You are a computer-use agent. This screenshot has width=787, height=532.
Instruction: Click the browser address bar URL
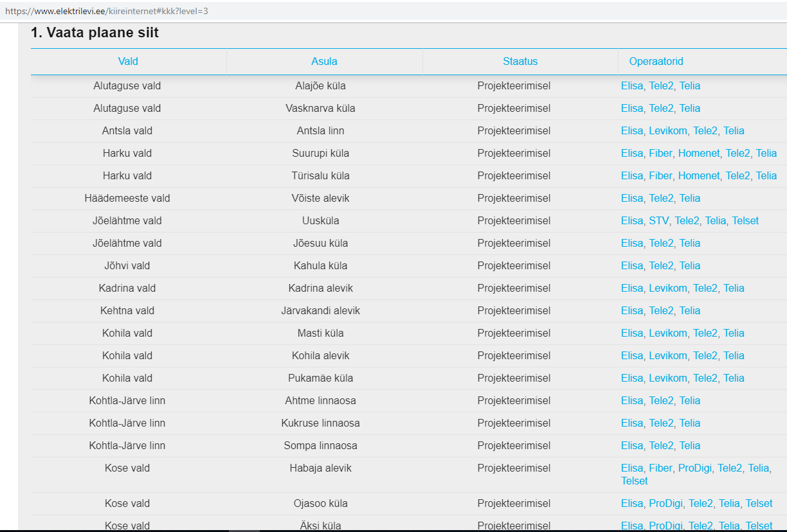106,11
